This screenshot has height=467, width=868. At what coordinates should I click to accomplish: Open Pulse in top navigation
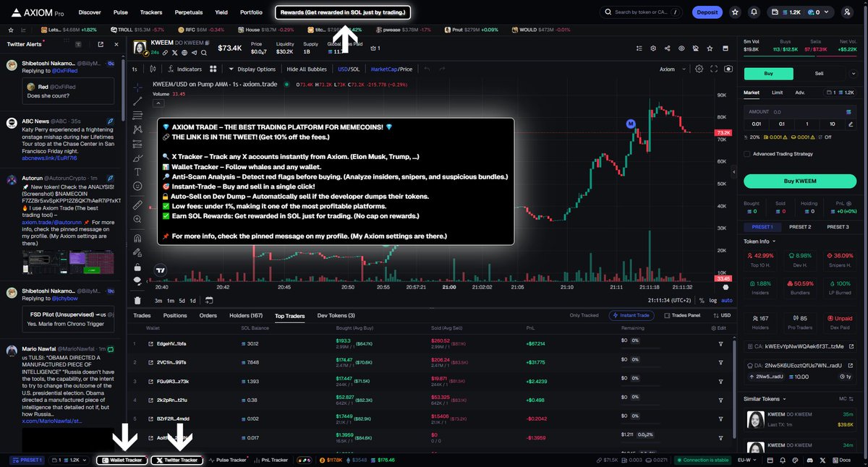[121, 12]
